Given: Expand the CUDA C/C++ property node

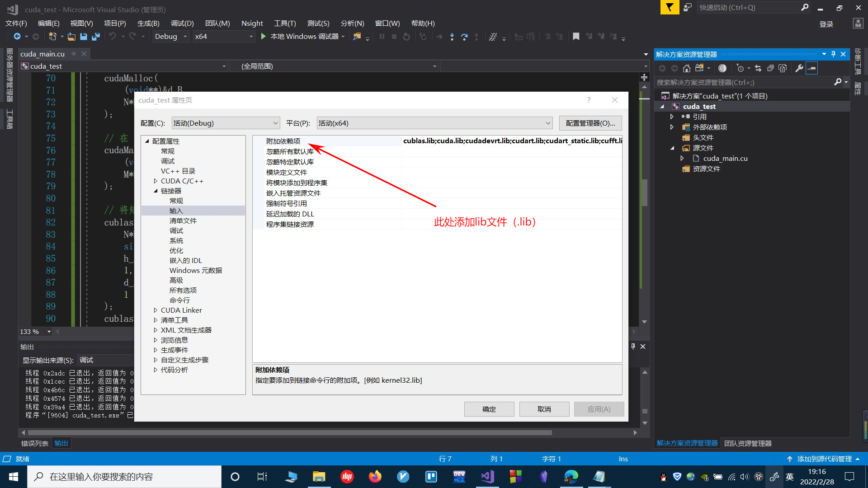Looking at the screenshot, I should [x=156, y=181].
